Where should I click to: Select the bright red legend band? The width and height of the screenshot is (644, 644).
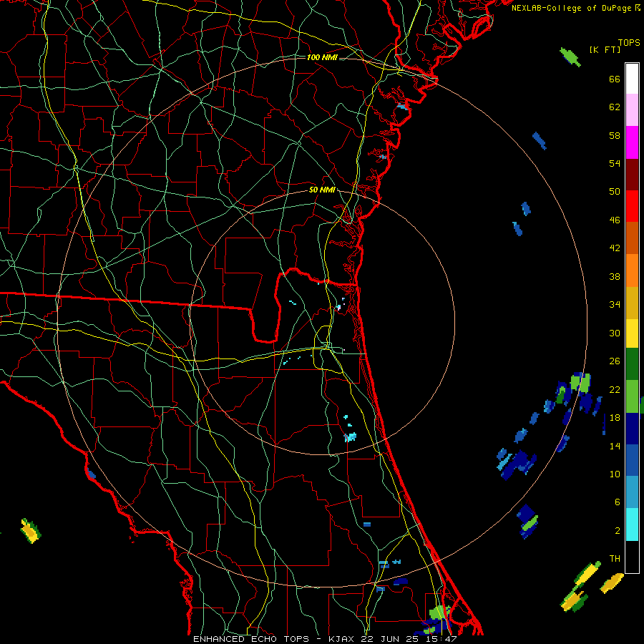632,206
